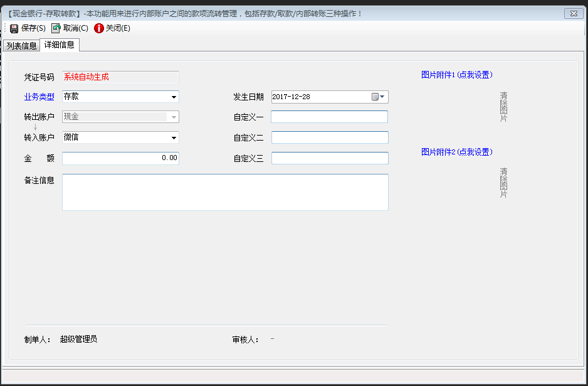Image resolution: width=588 pixels, height=386 pixels.
Task: Expand the 转入账户 dropdown showing 微信
Action: [x=174, y=137]
